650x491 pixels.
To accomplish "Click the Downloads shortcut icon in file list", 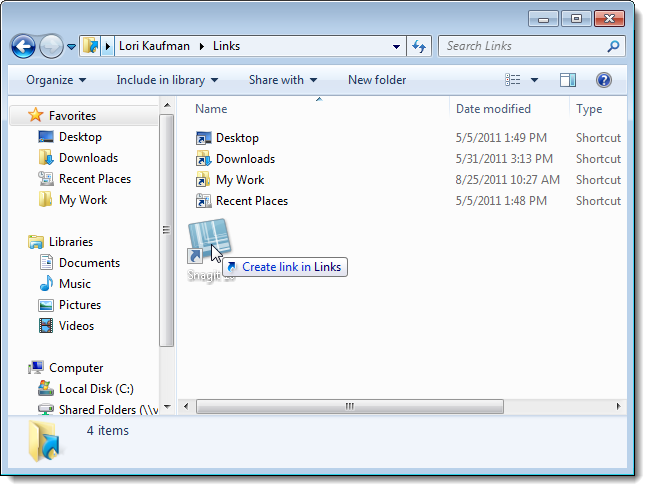I will point(203,159).
